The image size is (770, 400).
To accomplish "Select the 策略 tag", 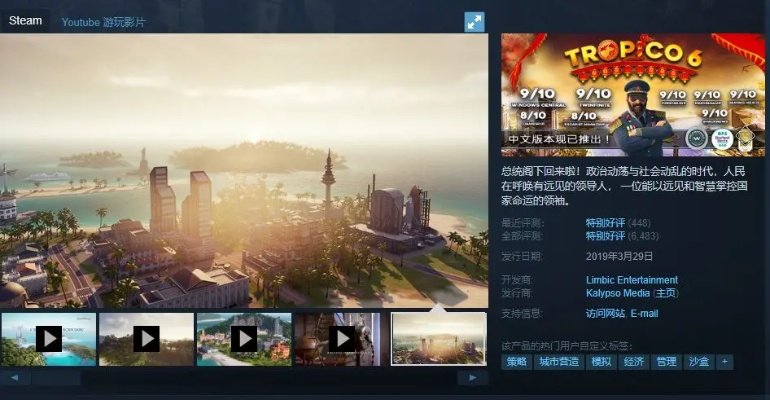I will [x=517, y=362].
